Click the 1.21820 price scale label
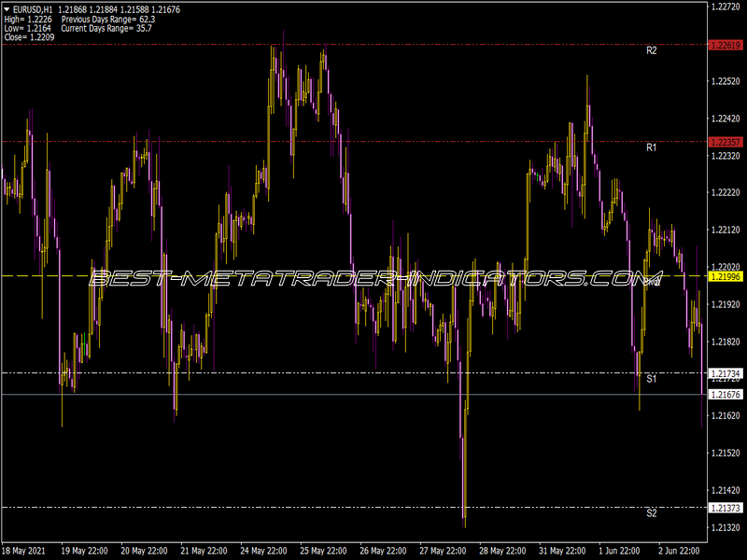Image resolution: width=747 pixels, height=560 pixels. (x=726, y=342)
